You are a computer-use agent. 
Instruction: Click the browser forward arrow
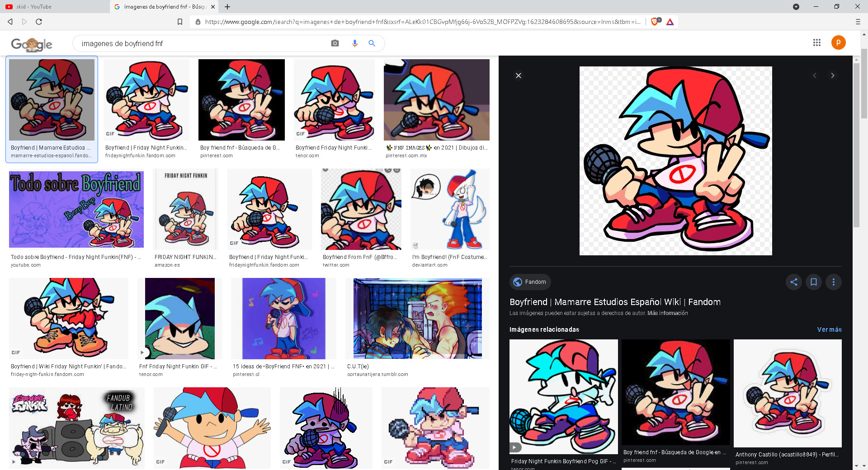(x=24, y=22)
